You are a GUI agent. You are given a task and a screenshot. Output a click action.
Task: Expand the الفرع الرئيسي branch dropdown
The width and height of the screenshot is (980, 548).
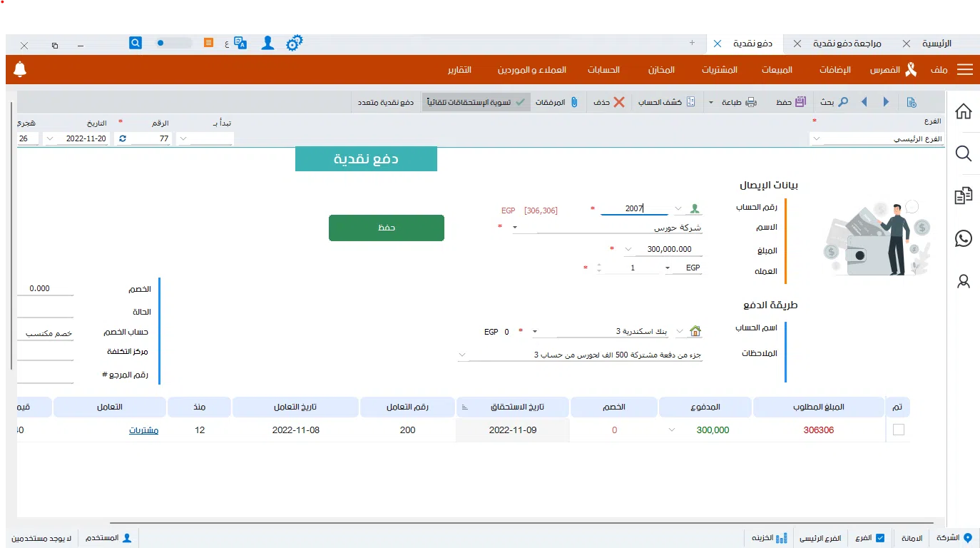pos(817,138)
